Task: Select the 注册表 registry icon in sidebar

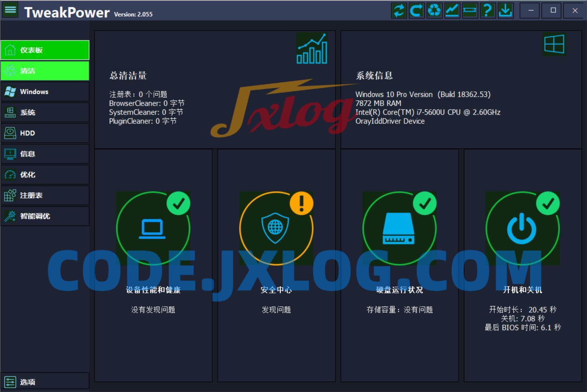Action: [x=10, y=195]
